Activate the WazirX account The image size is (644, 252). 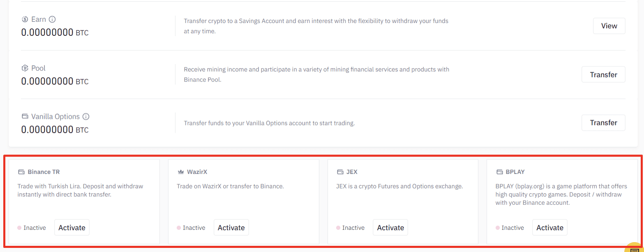231,227
